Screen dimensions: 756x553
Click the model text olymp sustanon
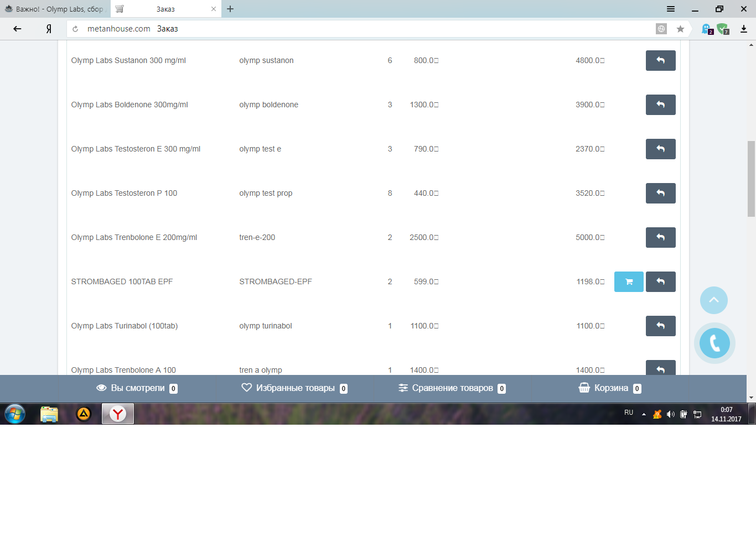point(266,60)
